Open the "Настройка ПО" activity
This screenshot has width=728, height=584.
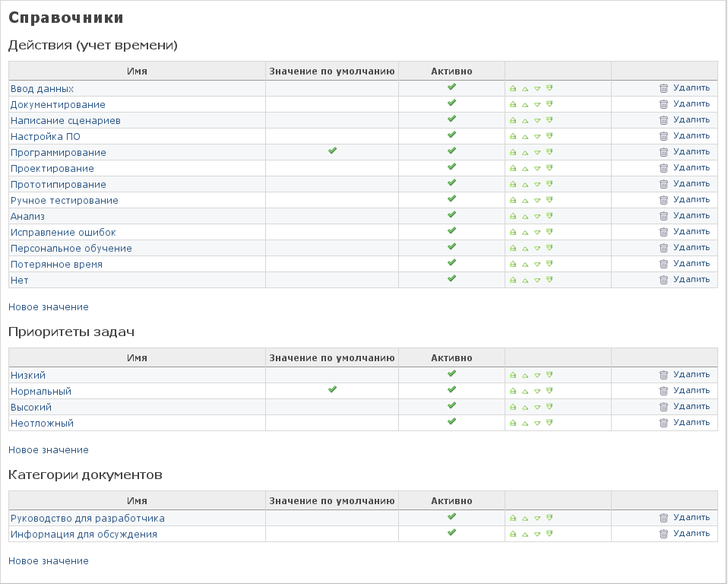click(x=45, y=137)
